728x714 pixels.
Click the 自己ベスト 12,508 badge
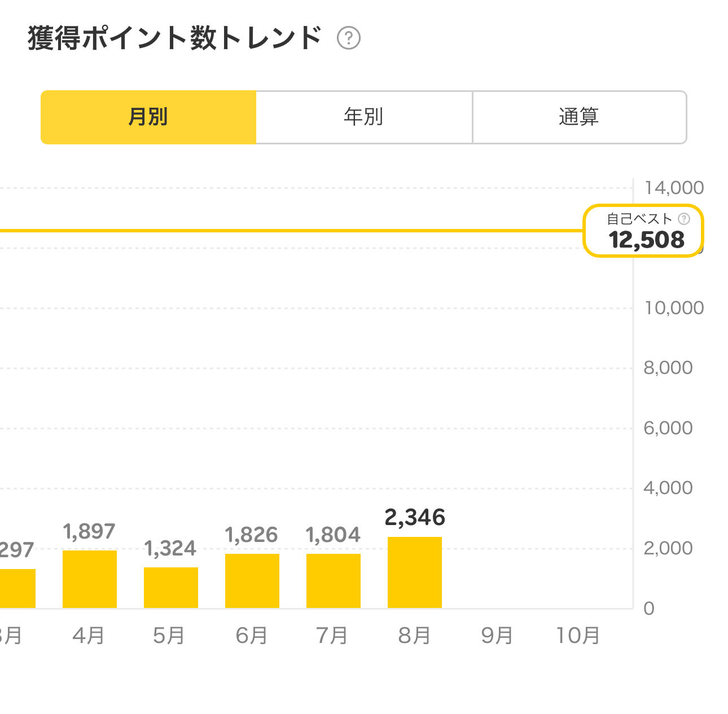(643, 231)
